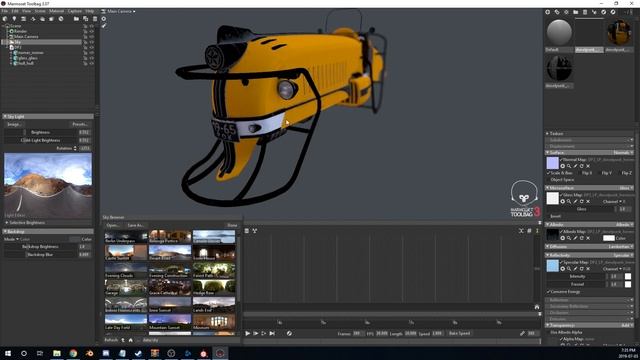The width and height of the screenshot is (640, 360).
Task: Open material folder icon in material panel
Action: coord(576,12)
